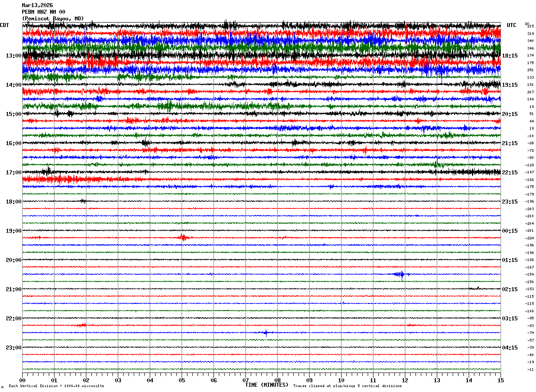Select the station code PEBM HHZ NM 00
This screenshot has width=536, height=392.
[x=43, y=12]
